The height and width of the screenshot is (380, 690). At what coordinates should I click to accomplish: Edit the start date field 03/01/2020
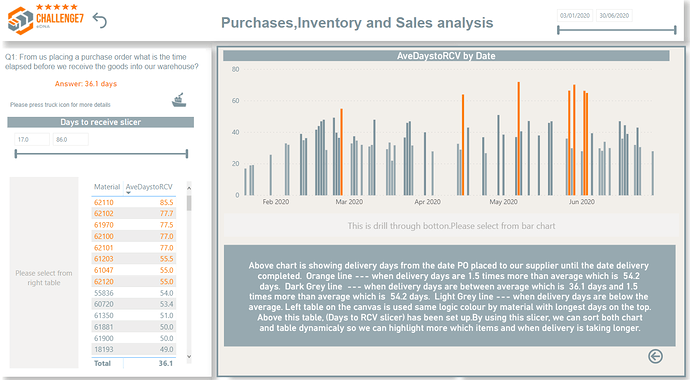pyautogui.click(x=575, y=15)
